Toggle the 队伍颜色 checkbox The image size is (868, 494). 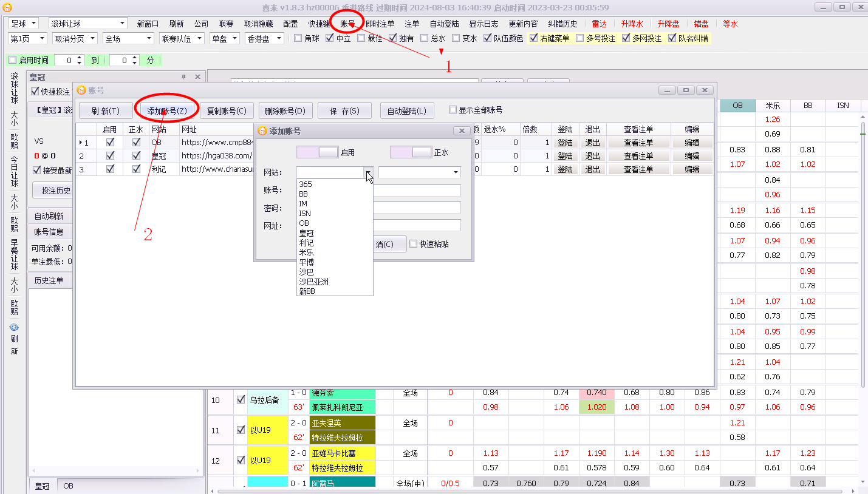pos(488,38)
